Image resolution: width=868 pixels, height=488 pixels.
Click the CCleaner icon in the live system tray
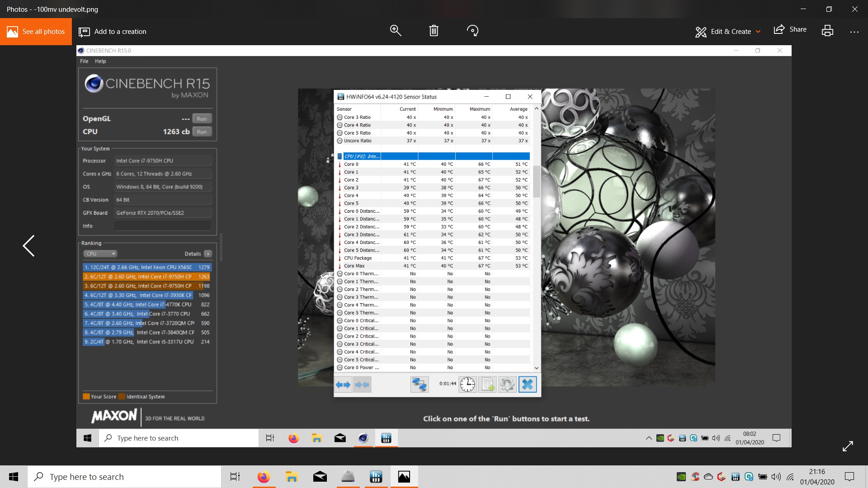click(x=695, y=477)
